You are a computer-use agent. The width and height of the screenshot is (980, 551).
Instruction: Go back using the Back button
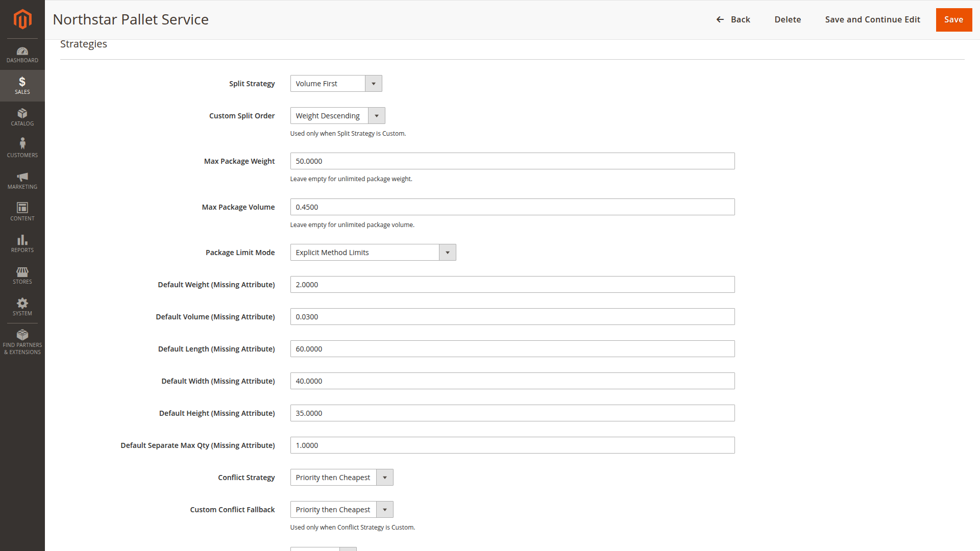click(733, 19)
